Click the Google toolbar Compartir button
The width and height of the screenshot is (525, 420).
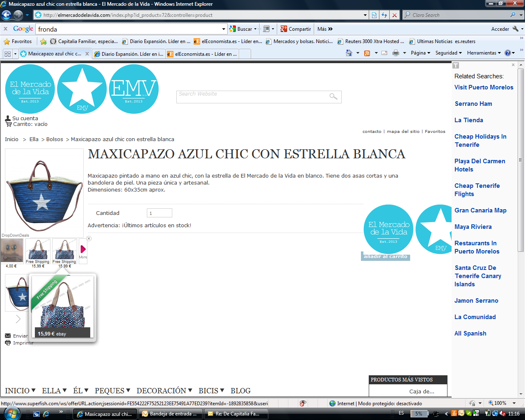click(x=296, y=29)
